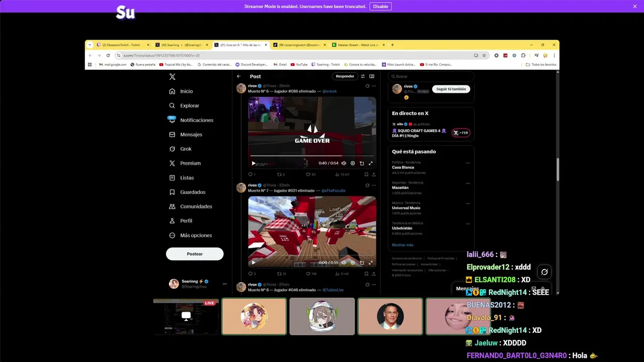This screenshot has height=362, width=644.
Task: Toggle picture-in-picture on Game Over video
Action: pyautogui.click(x=362, y=163)
